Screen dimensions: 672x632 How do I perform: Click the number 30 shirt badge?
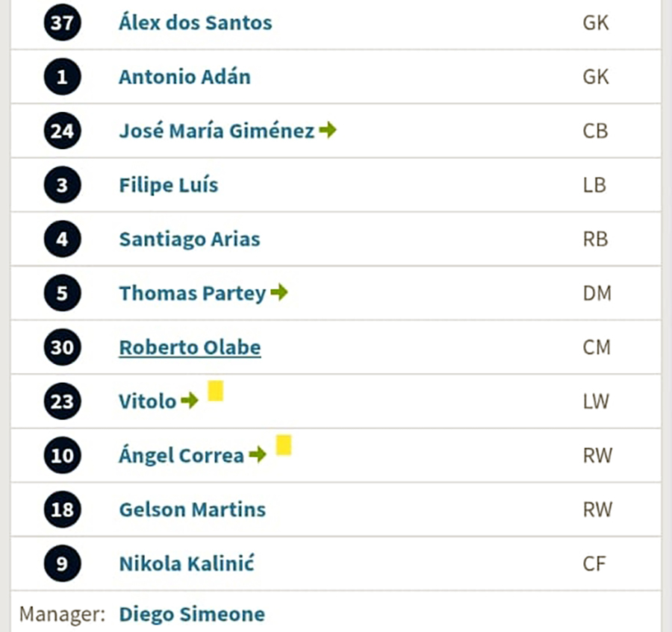pos(62,347)
